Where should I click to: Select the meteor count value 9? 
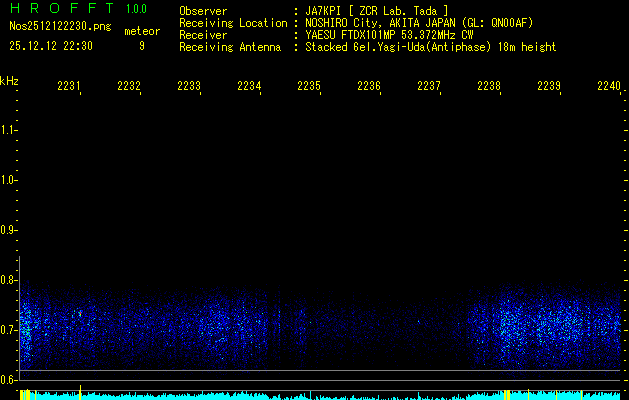[x=142, y=46]
